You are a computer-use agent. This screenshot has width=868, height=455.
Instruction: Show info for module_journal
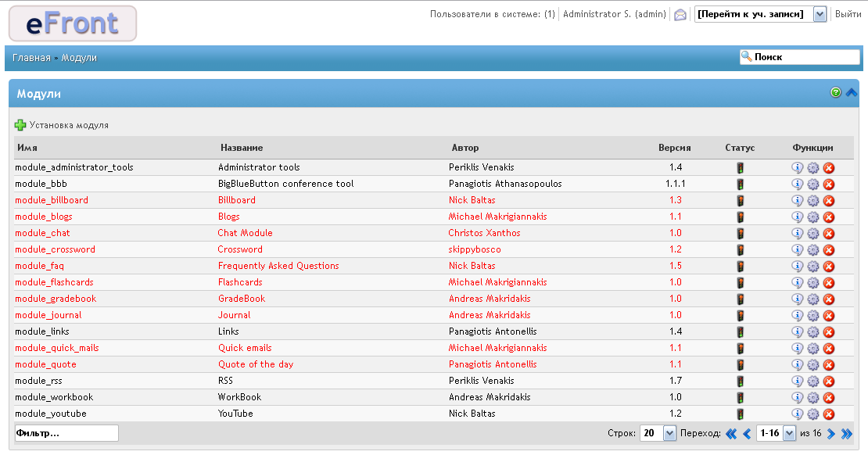tap(797, 316)
